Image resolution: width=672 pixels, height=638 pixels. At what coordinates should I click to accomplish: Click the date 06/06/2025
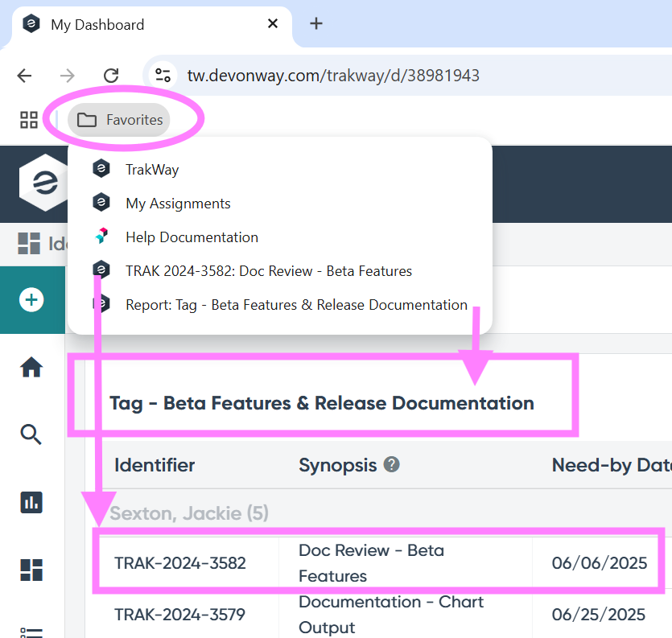tap(599, 563)
